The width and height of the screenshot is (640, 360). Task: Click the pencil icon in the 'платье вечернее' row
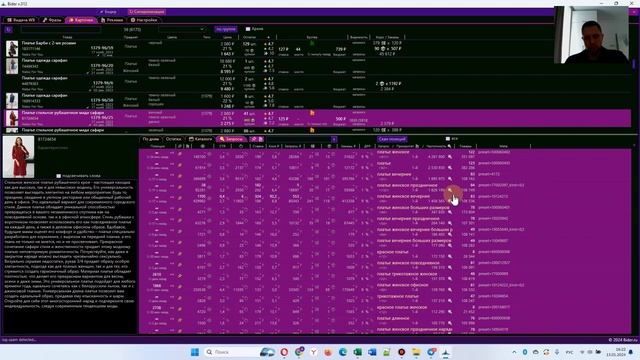pyautogui.click(x=180, y=176)
